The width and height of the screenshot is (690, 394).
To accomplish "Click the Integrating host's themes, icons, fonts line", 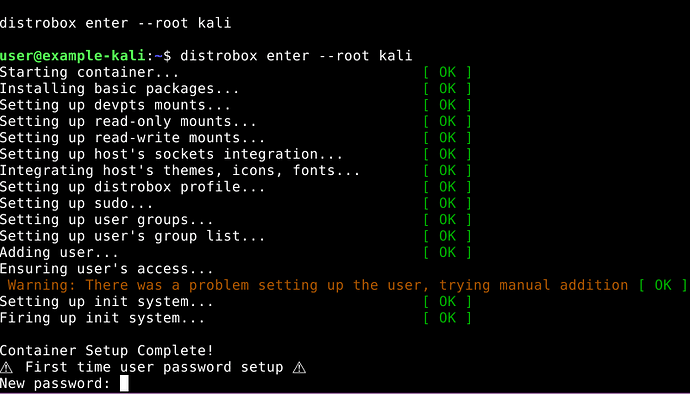I will [180, 170].
